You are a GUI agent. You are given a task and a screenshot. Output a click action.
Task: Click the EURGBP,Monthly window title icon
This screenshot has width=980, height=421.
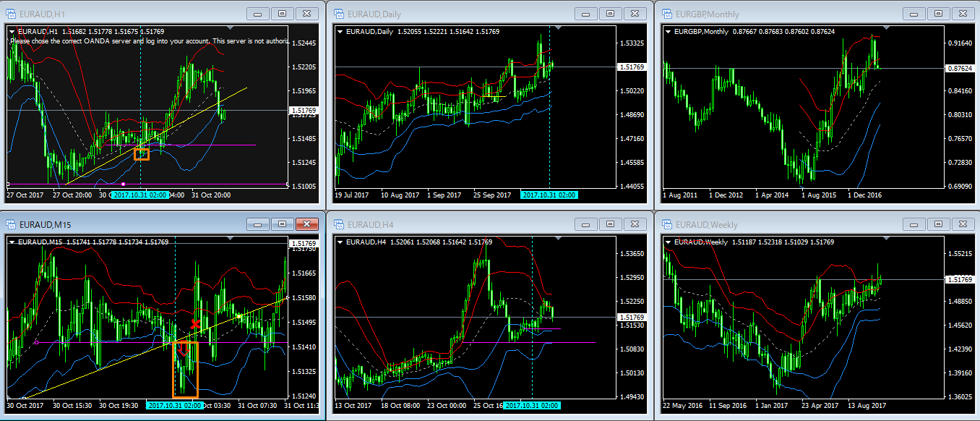pos(665,14)
